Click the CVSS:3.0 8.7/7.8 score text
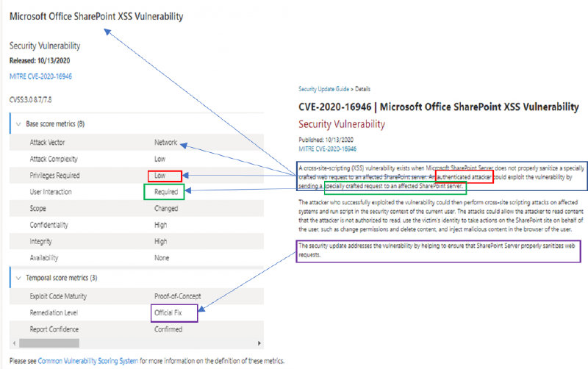Screen dimensions: 588x369 pyautogui.click(x=30, y=100)
